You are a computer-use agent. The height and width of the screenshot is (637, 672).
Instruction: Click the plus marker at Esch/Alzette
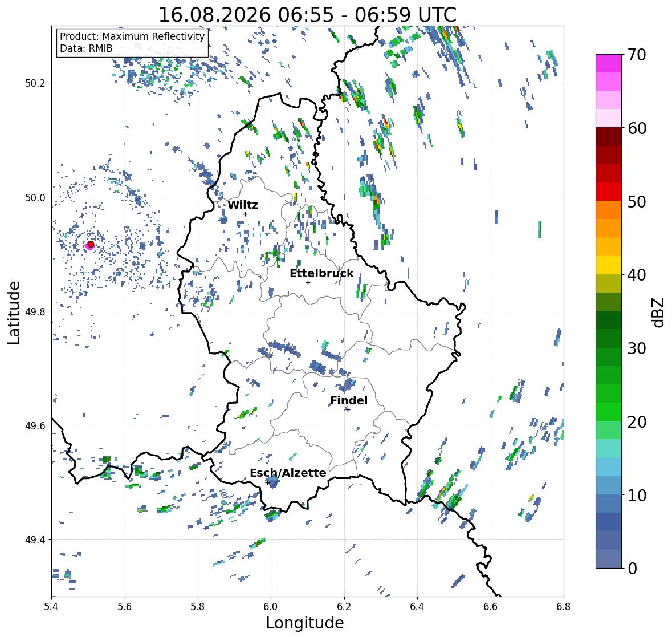[x=267, y=482]
